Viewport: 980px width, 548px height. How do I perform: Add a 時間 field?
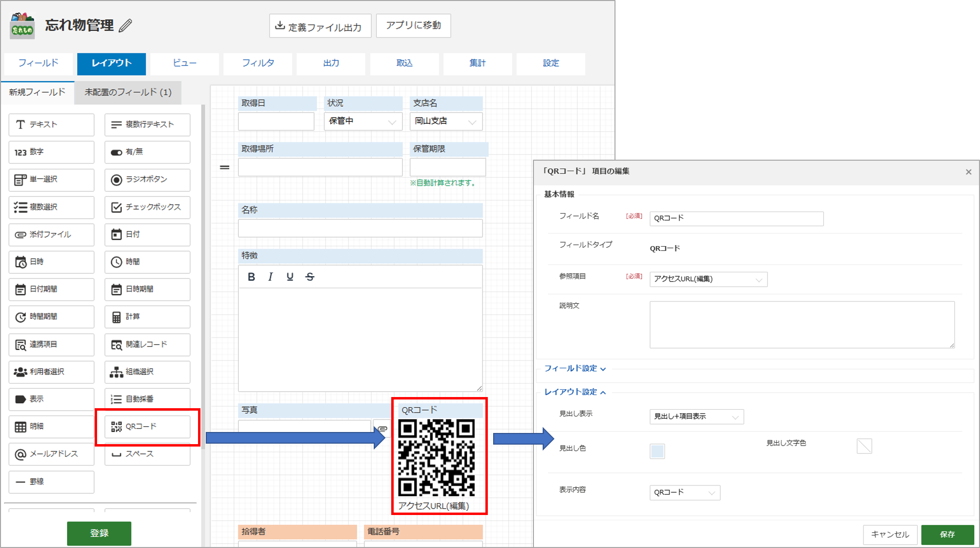[x=148, y=262]
